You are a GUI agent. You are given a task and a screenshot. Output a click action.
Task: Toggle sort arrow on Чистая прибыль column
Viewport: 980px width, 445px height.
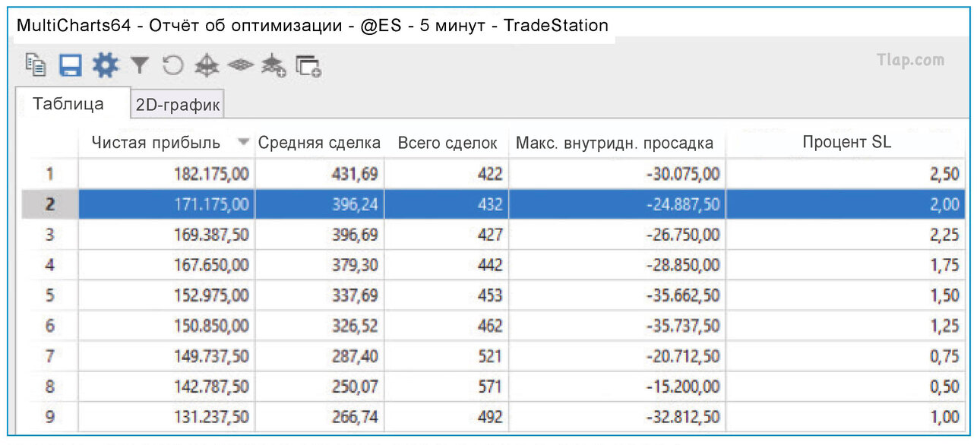tap(243, 143)
